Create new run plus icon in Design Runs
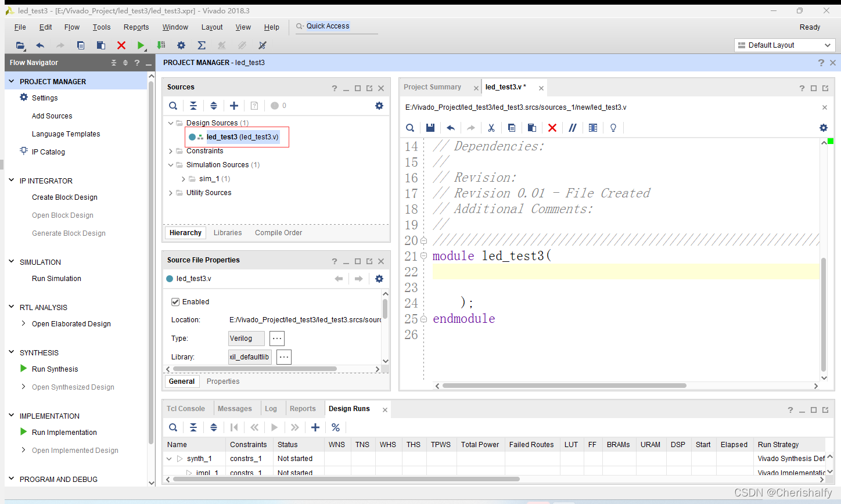 click(x=315, y=427)
